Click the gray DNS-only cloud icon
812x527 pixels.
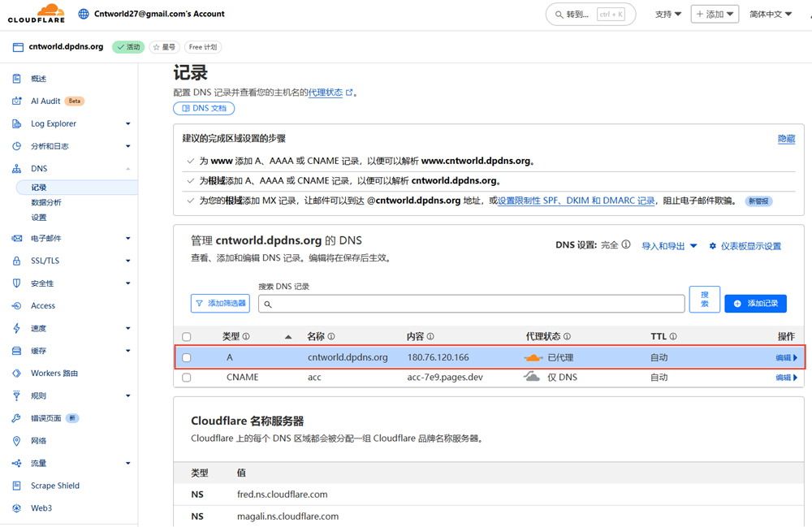click(532, 376)
